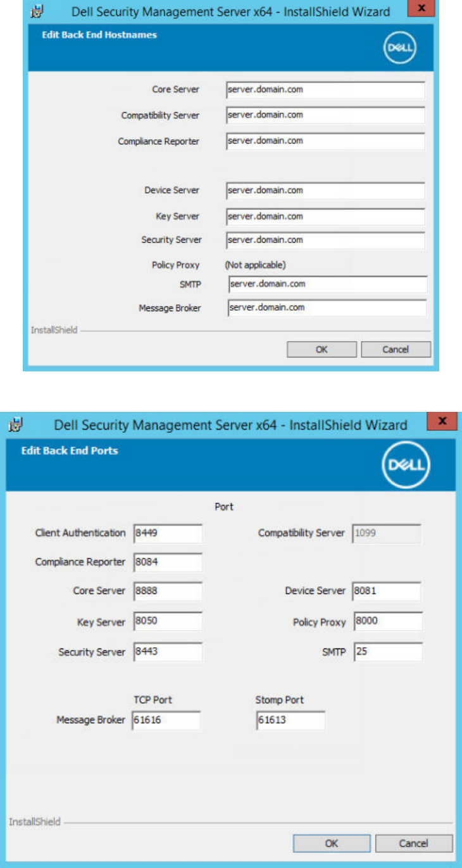The width and height of the screenshot is (462, 868).
Task: Click the Key Server hostname box
Action: (x=325, y=216)
